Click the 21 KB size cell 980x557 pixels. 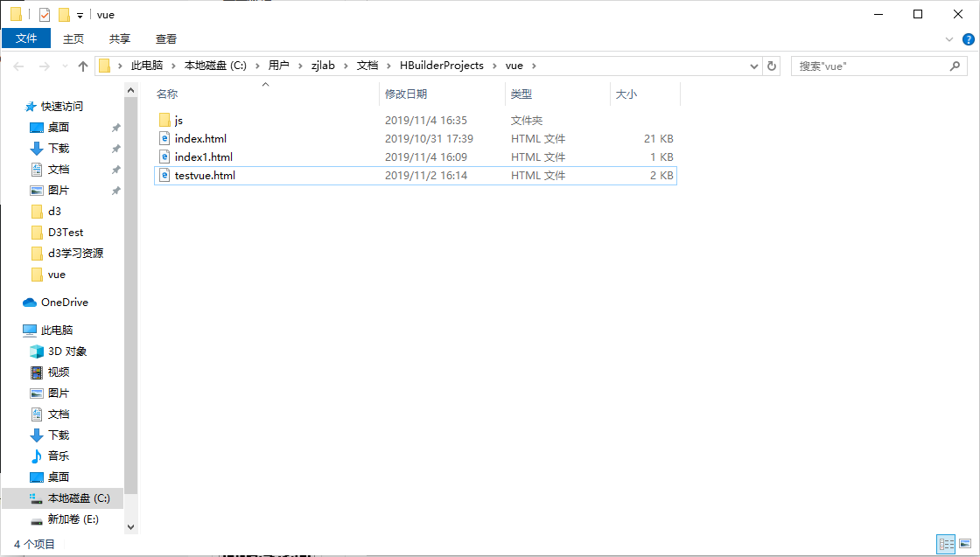point(659,139)
